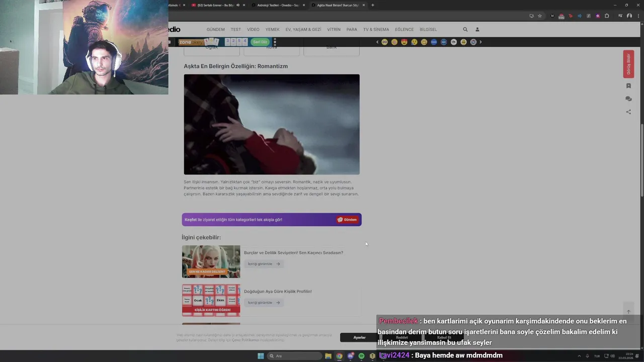Open File Explorer from the taskbar
The width and height of the screenshot is (644, 362).
tap(328, 356)
